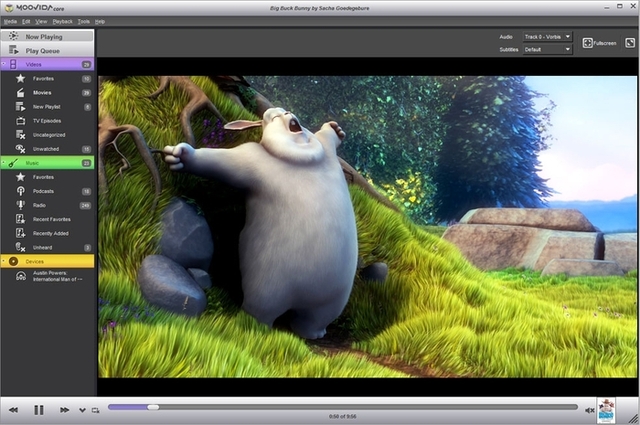
Task: Select the Austin Powers DVD icon
Action: point(21,276)
